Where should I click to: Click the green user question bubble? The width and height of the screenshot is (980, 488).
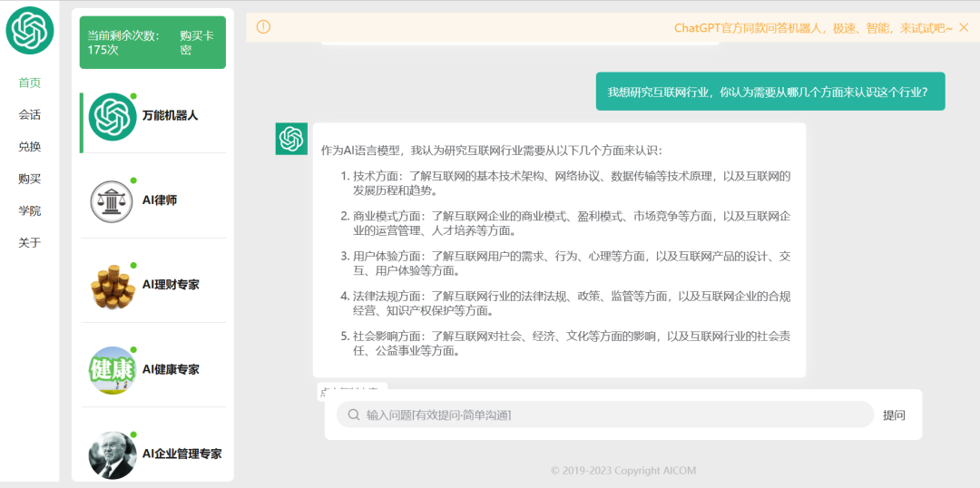click(x=770, y=92)
